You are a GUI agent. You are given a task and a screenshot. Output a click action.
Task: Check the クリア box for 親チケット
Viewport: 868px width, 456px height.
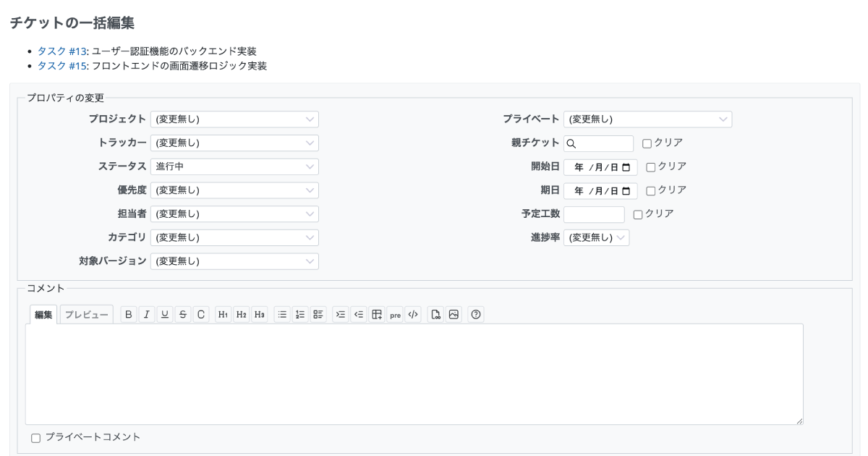coord(647,143)
